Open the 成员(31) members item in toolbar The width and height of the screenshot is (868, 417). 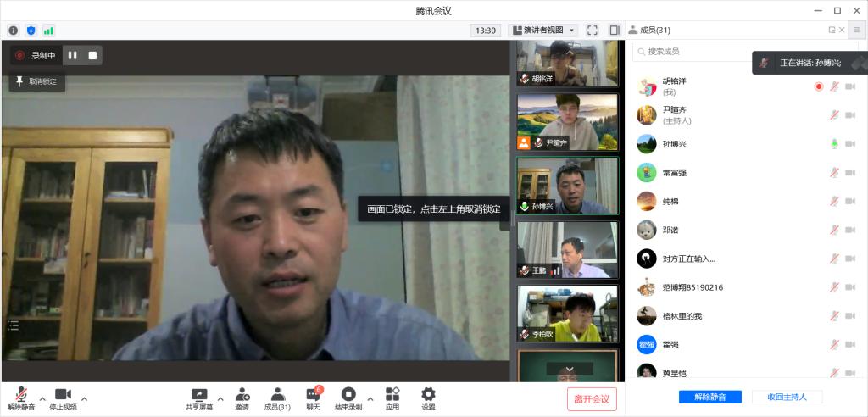[x=277, y=398]
